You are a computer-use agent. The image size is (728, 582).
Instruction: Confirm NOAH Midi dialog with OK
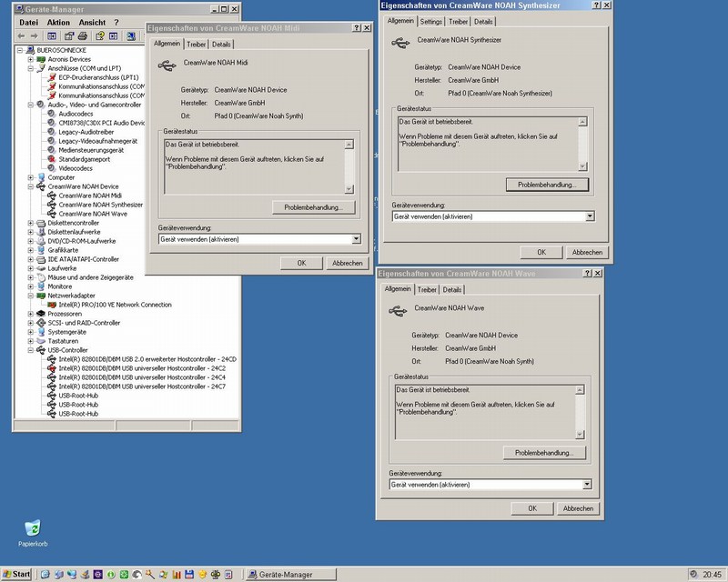pos(301,263)
